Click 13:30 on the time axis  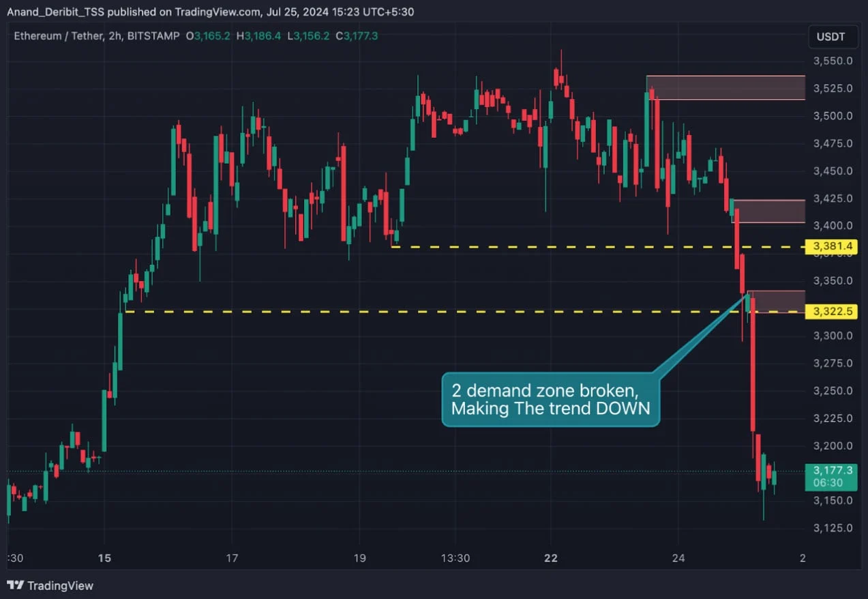[455, 558]
